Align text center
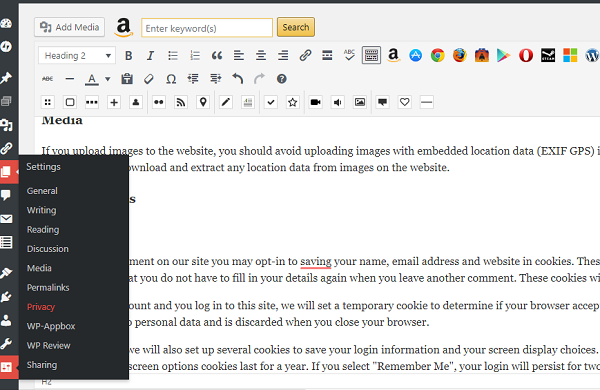 click(261, 56)
